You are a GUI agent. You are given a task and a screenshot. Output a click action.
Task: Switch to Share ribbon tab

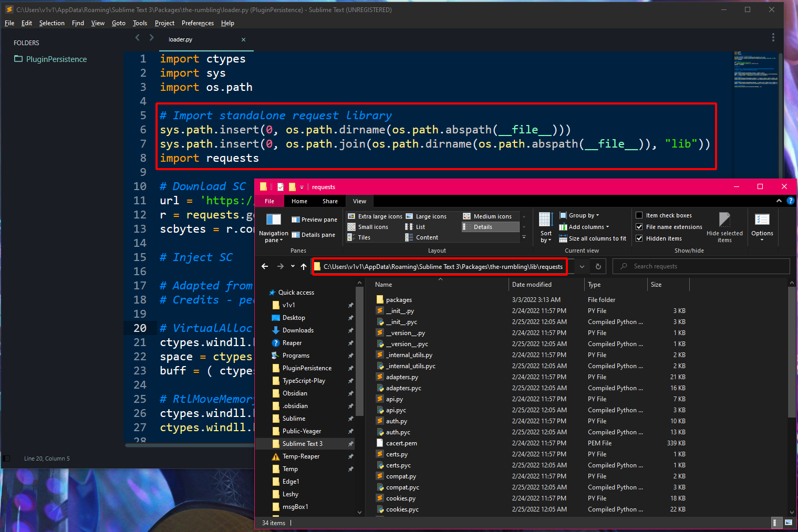click(330, 201)
